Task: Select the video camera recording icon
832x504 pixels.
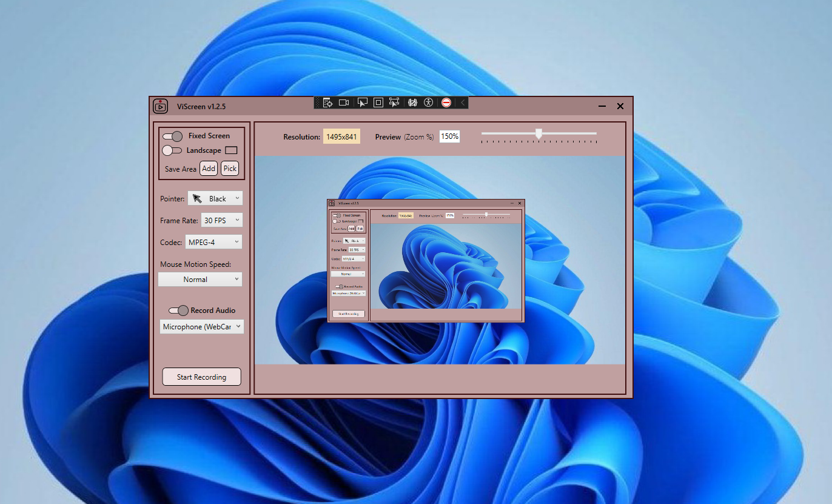Action: (344, 102)
